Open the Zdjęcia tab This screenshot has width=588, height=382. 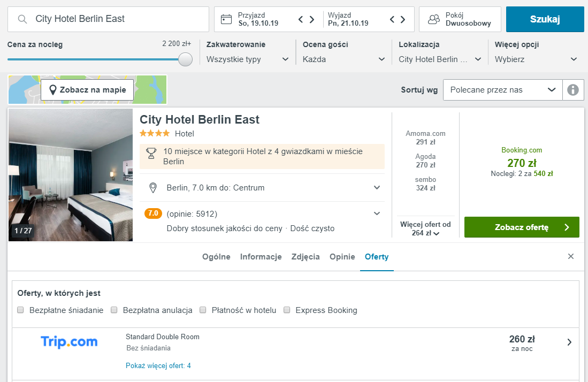pos(306,257)
